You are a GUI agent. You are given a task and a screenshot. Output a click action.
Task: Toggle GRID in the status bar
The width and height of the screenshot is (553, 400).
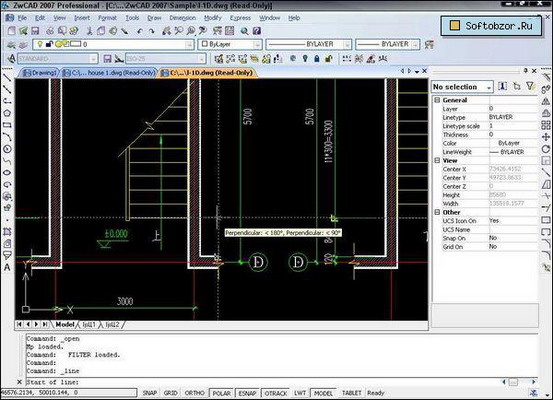tap(170, 393)
